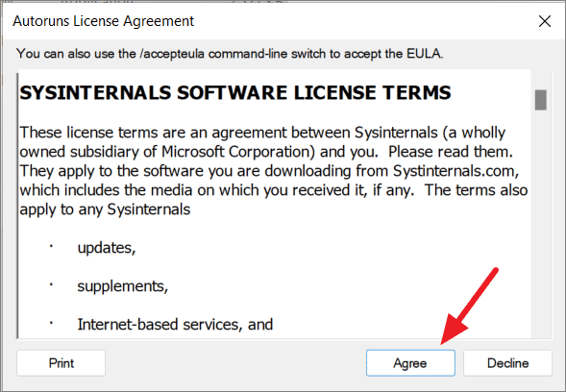Click the "Please read them." sentence

coord(451,152)
